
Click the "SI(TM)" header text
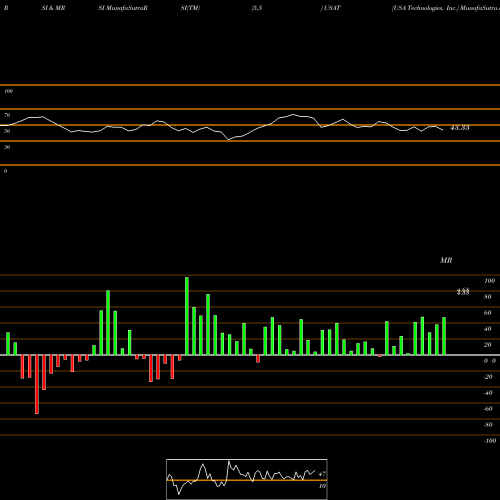click(x=190, y=8)
